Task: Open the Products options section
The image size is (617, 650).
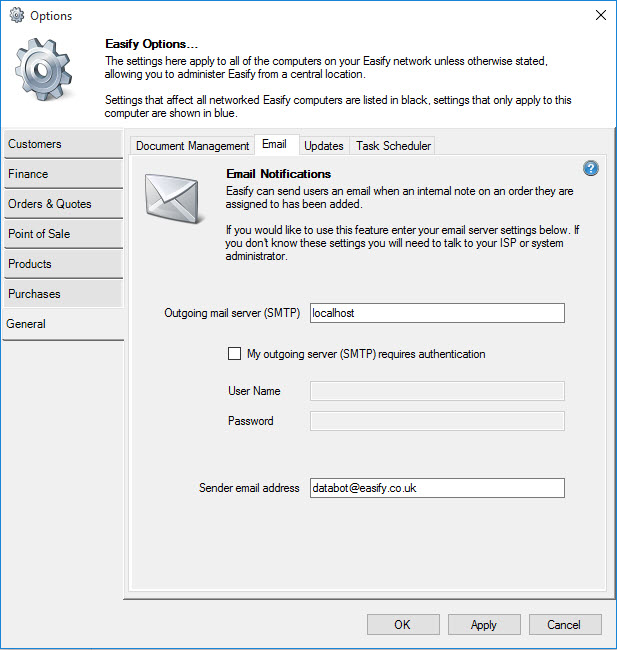Action: tap(63, 264)
